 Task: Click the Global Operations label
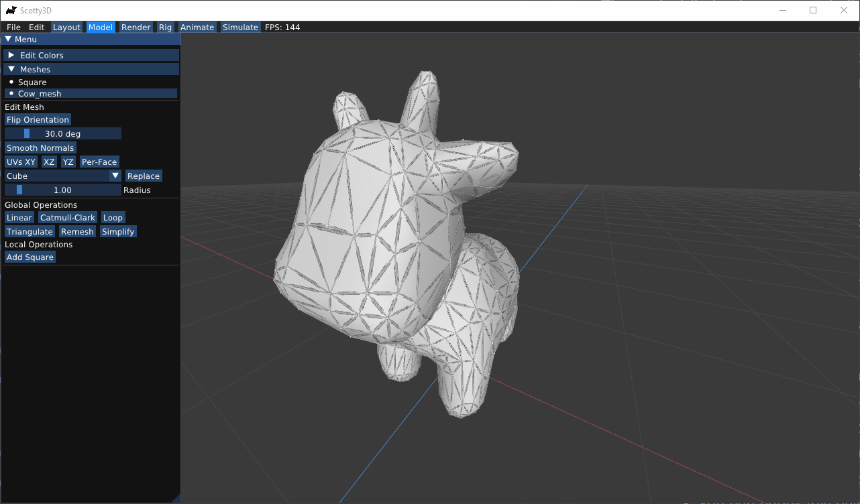[41, 205]
